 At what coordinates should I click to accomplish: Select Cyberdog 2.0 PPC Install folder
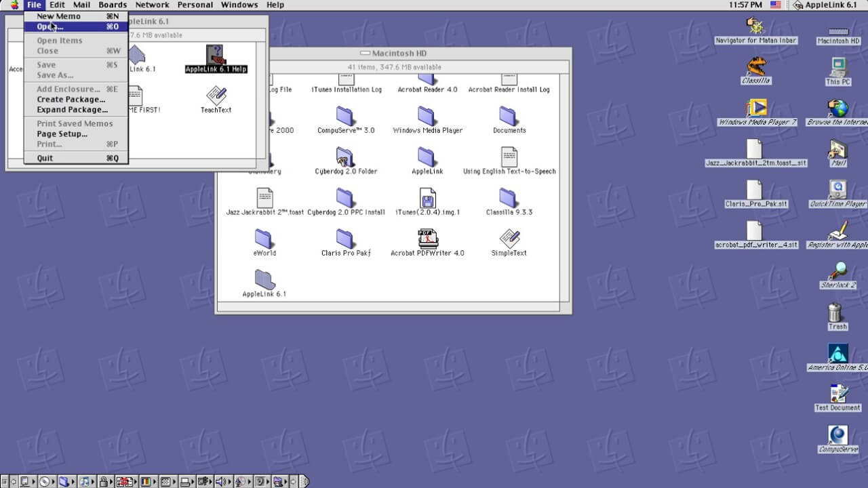[x=346, y=202]
